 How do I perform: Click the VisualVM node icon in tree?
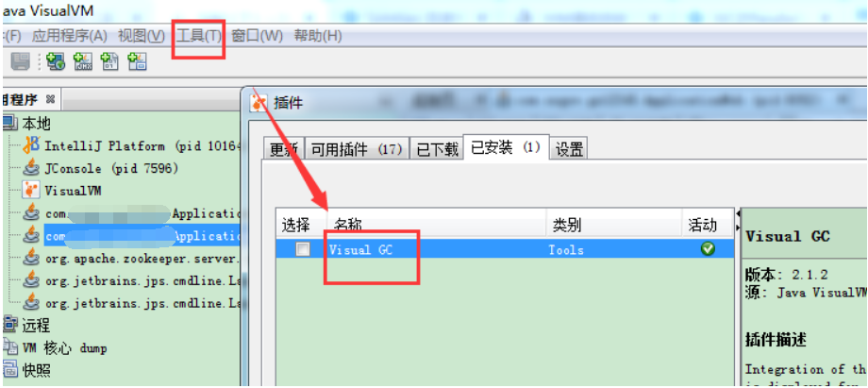(31, 191)
